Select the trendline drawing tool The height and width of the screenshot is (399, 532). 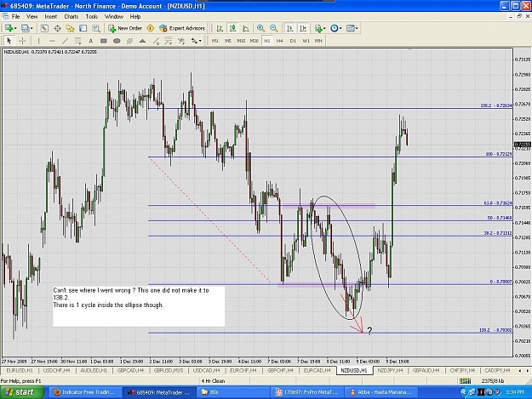click(x=65, y=41)
